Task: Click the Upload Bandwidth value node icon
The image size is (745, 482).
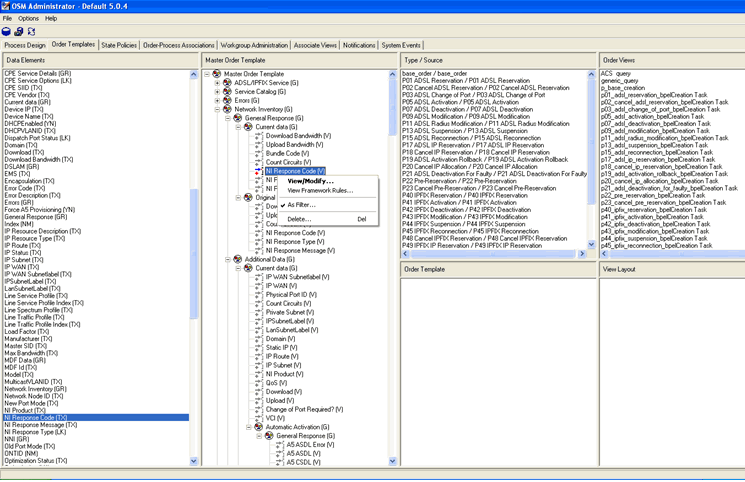Action: pos(258,145)
